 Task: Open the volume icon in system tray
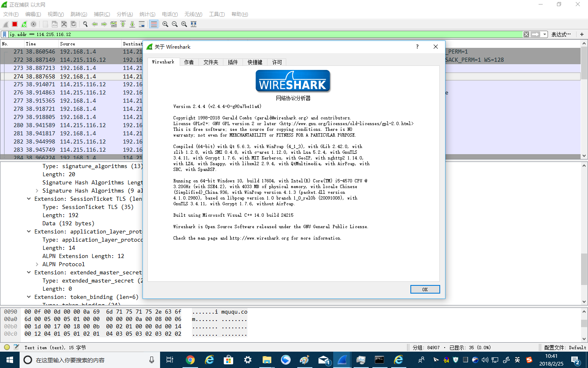click(x=484, y=360)
